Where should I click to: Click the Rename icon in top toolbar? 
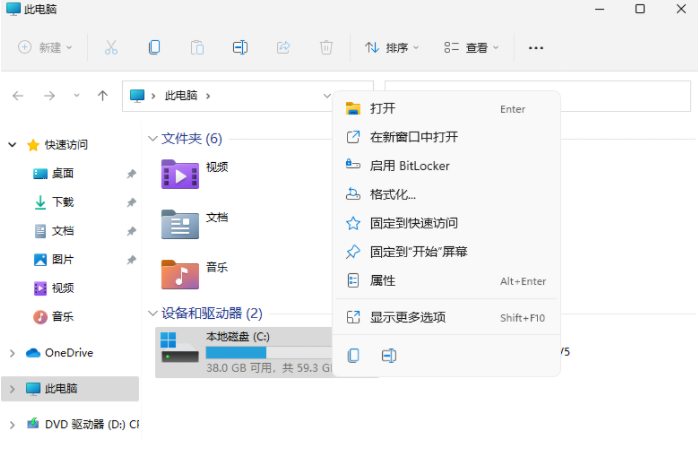(240, 47)
